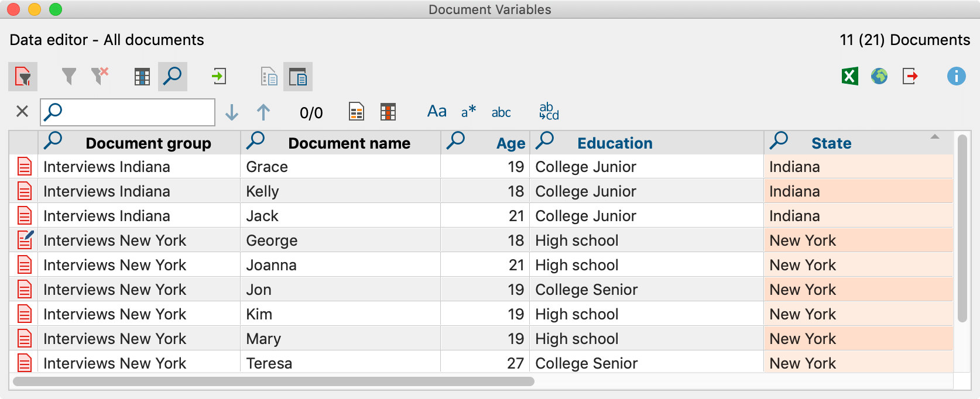This screenshot has height=399, width=980.
Task: Select the Jon document name cell
Action: [340, 290]
